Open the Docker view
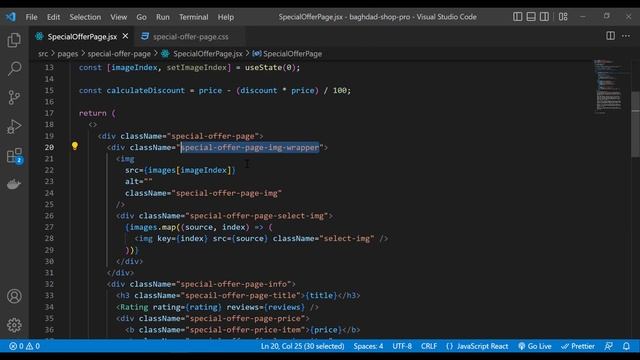Viewport: 640px width, 360px height. pyautogui.click(x=14, y=184)
